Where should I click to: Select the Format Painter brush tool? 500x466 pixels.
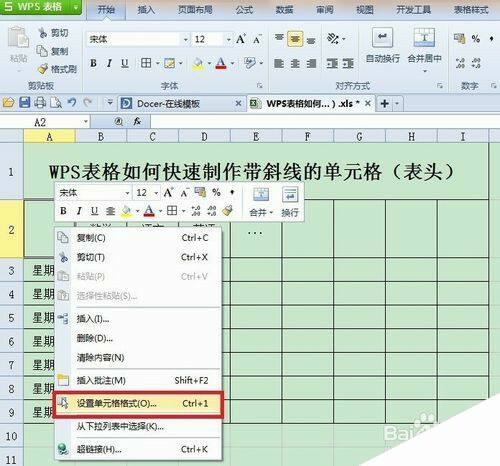coord(57,69)
